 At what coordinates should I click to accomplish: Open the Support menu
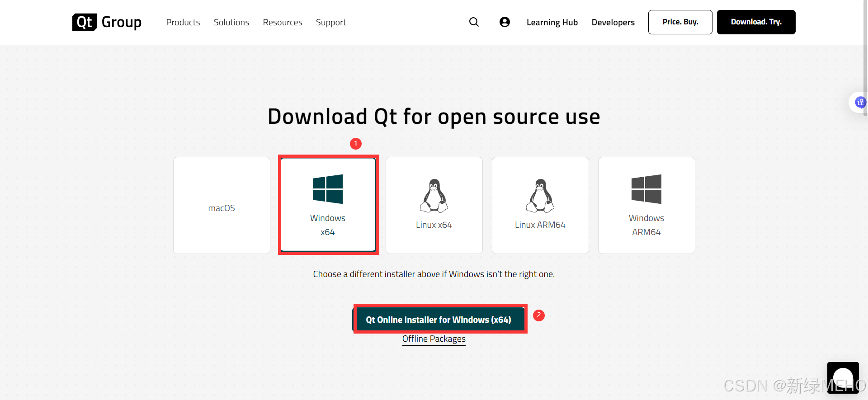click(331, 22)
